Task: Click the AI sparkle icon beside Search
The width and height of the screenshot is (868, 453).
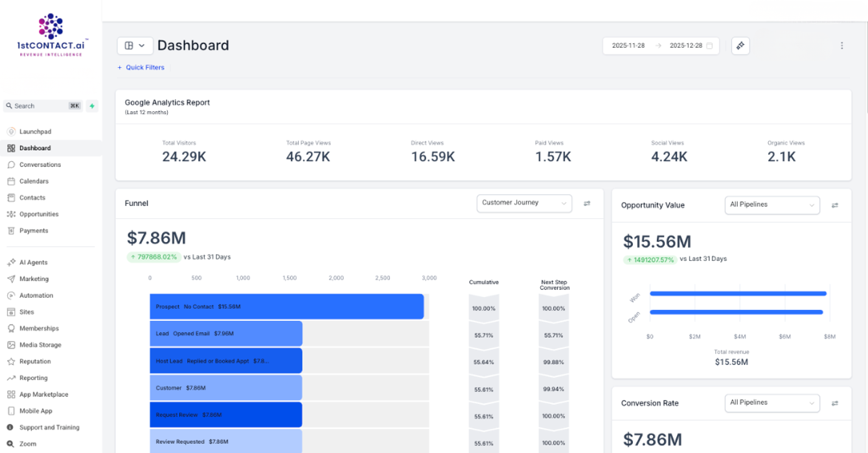Action: click(92, 106)
